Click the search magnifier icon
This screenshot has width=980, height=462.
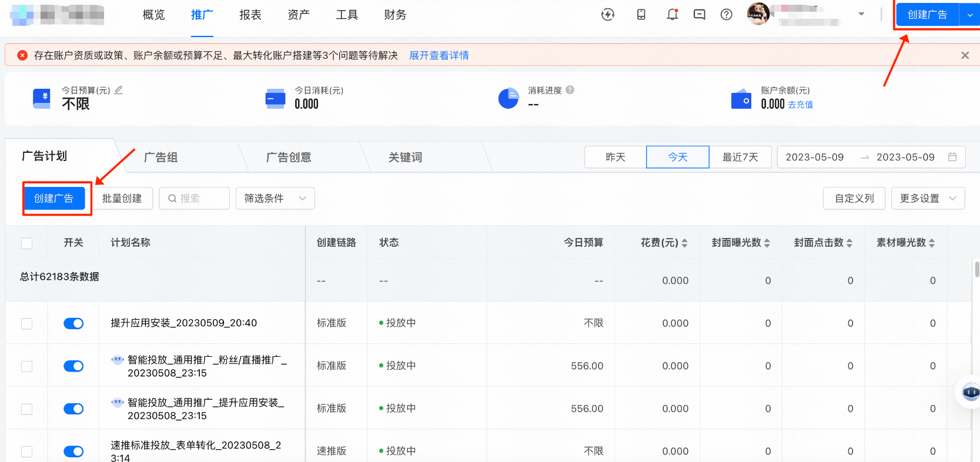tap(172, 199)
